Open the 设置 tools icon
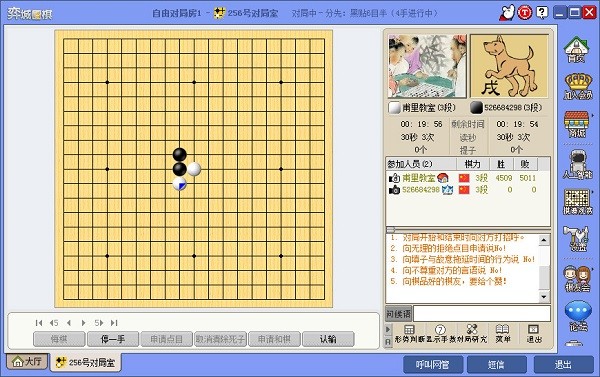This screenshot has height=377, width=600. (576, 239)
